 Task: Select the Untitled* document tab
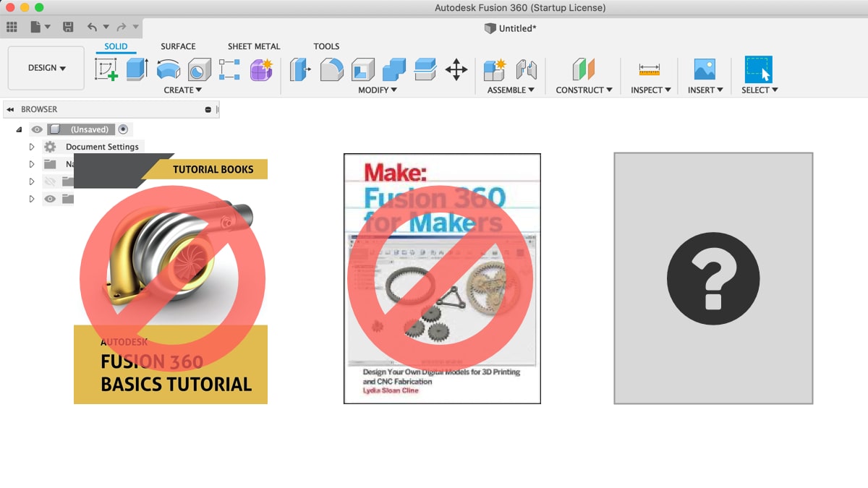coord(510,28)
